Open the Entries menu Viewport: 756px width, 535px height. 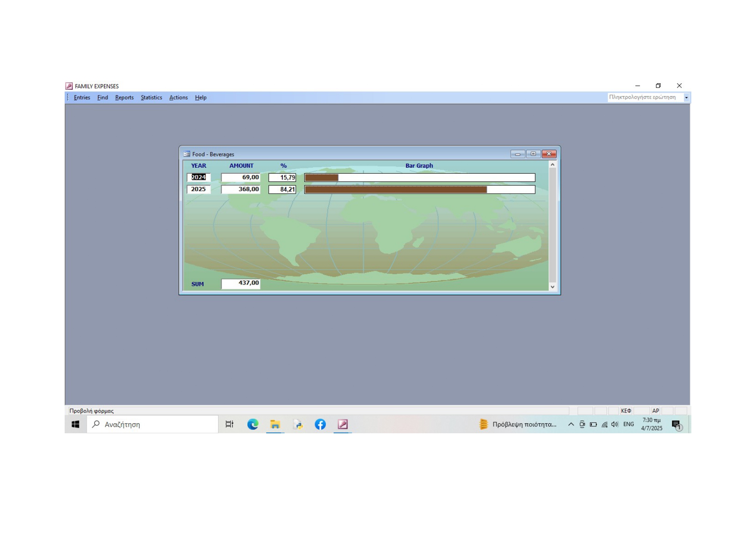[x=82, y=97]
